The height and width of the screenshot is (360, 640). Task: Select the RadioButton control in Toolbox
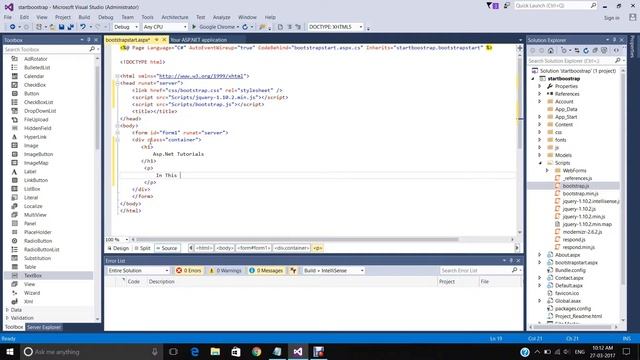pos(38,241)
